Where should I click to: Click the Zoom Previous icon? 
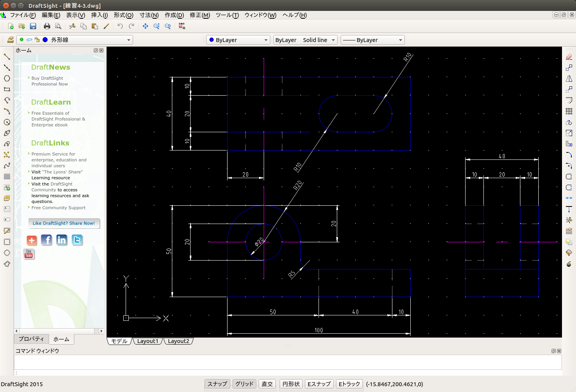pos(168,26)
